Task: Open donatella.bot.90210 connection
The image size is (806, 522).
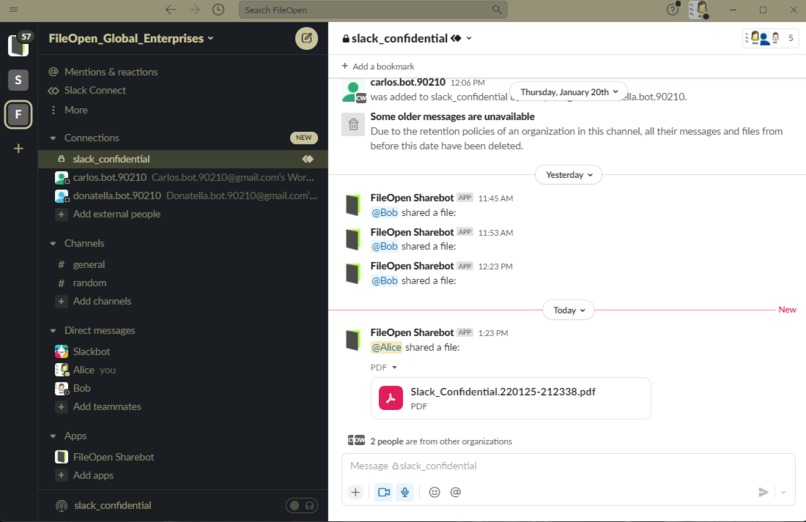Action: click(182, 196)
